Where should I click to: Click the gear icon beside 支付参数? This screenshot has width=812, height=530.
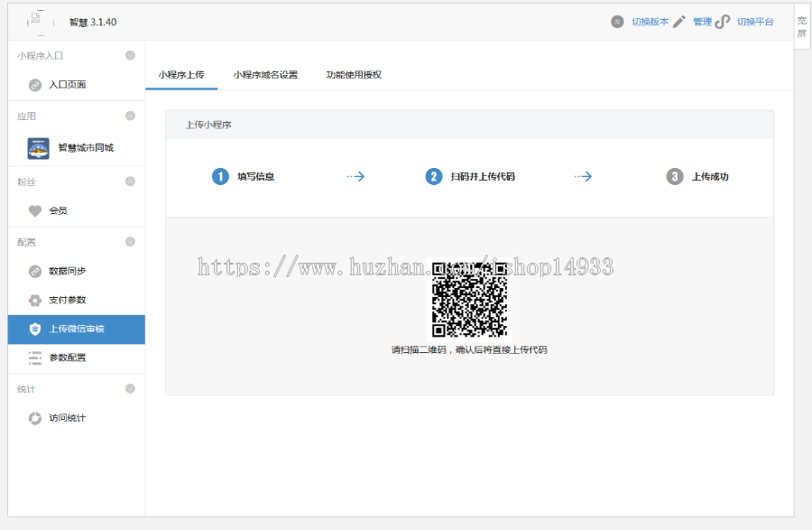(34, 300)
